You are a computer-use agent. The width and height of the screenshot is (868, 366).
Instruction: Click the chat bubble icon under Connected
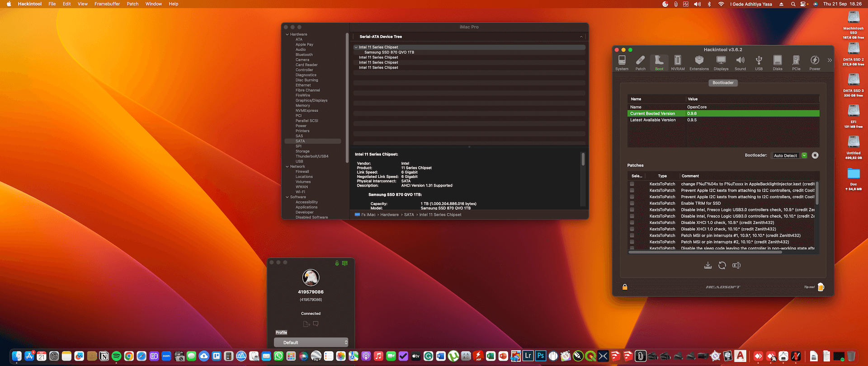pyautogui.click(x=316, y=324)
